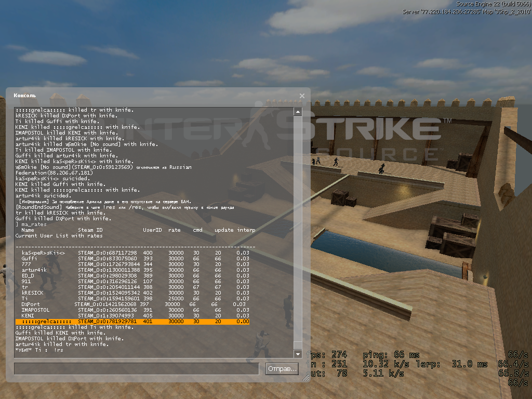Close the Консоль window
Image resolution: width=532 pixels, height=399 pixels.
click(x=302, y=96)
